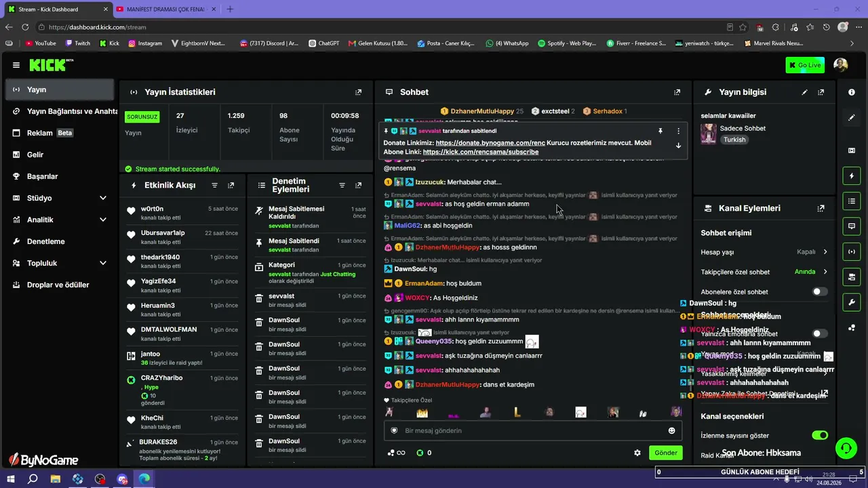Screen dimensions: 868x488
Task: Open chat settings gear icon
Action: (x=637, y=453)
